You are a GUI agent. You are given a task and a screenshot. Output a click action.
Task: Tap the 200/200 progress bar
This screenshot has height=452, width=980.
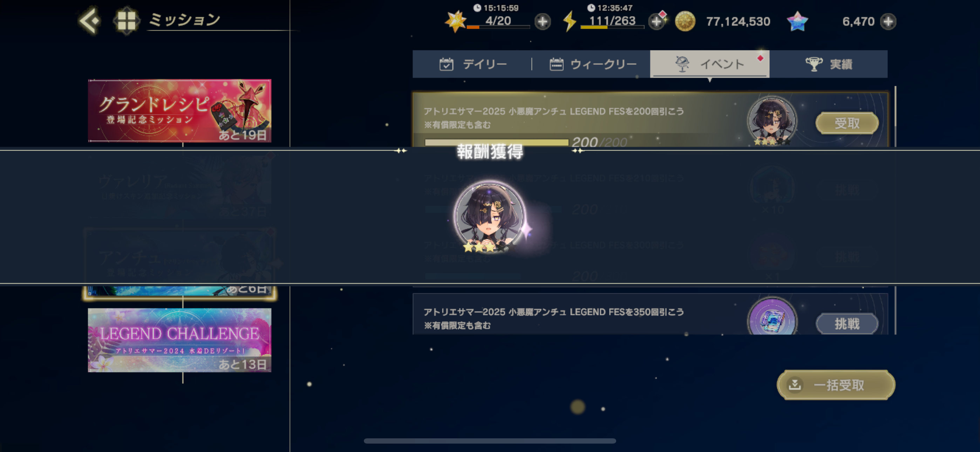point(496,142)
